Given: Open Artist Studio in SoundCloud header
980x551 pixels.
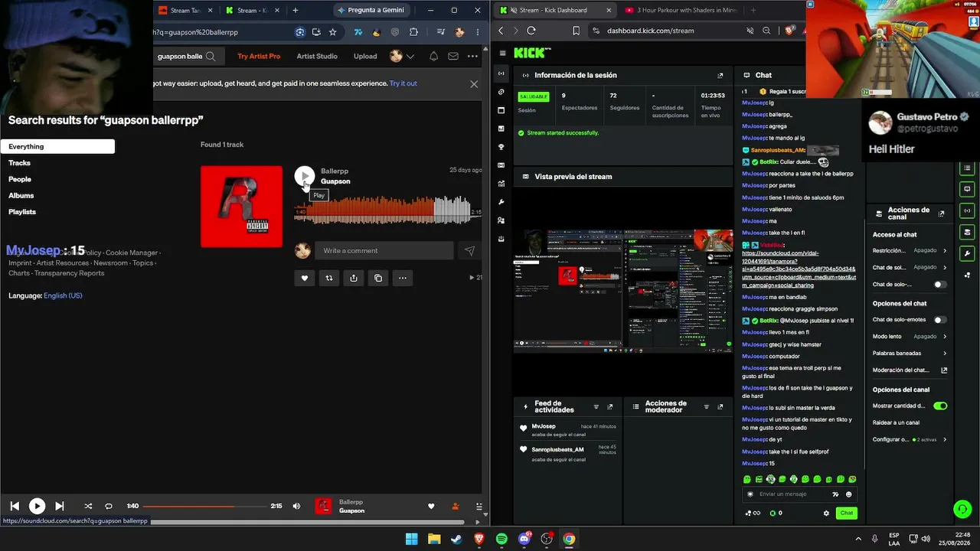Looking at the screenshot, I should 317,56.
